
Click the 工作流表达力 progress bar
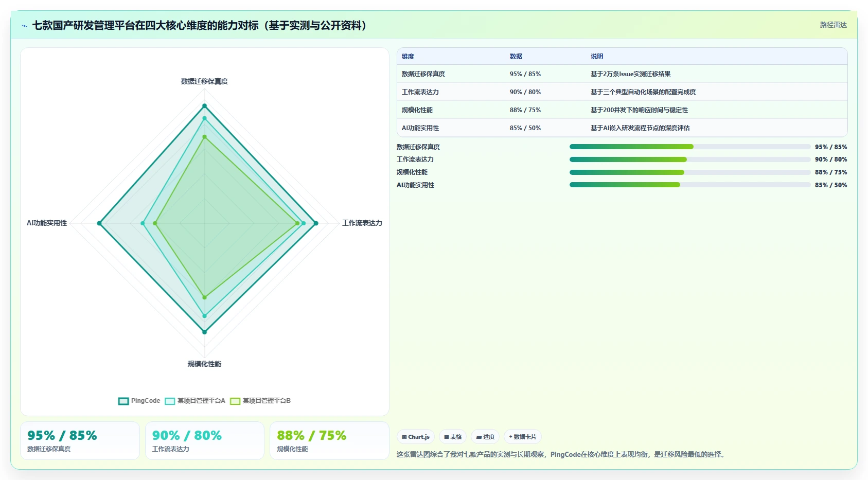pos(690,159)
